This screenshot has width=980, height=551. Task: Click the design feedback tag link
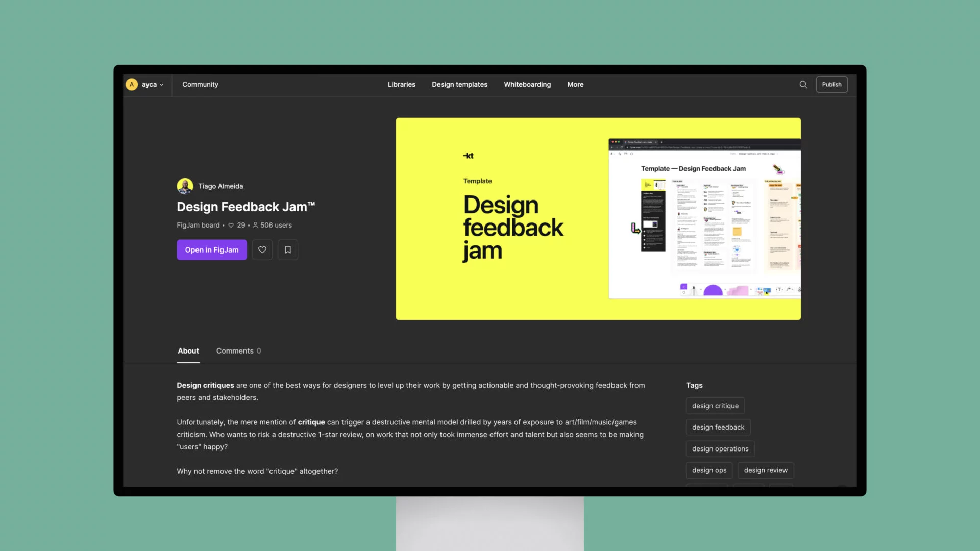pyautogui.click(x=718, y=427)
